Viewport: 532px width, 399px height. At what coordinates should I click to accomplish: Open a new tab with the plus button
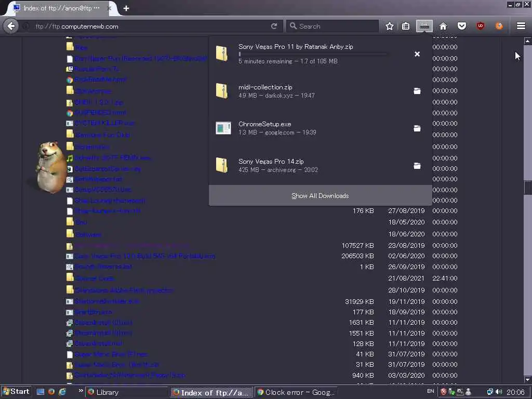click(x=126, y=8)
